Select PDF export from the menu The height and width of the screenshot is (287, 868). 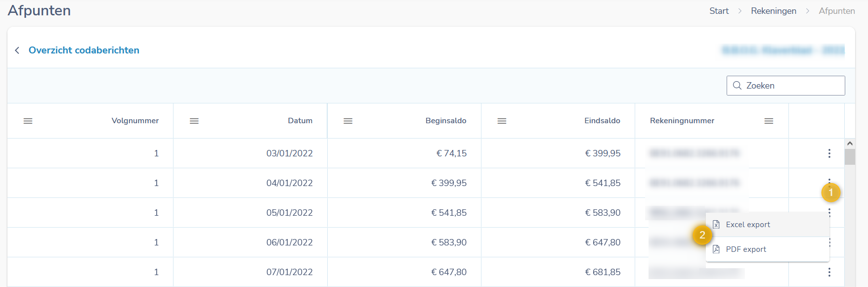(x=745, y=249)
